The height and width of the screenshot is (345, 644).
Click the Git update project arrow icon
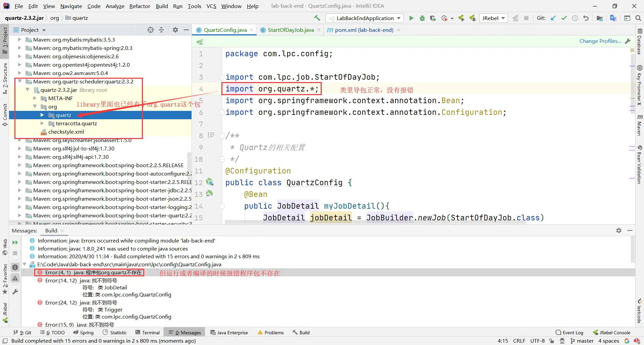click(553, 18)
